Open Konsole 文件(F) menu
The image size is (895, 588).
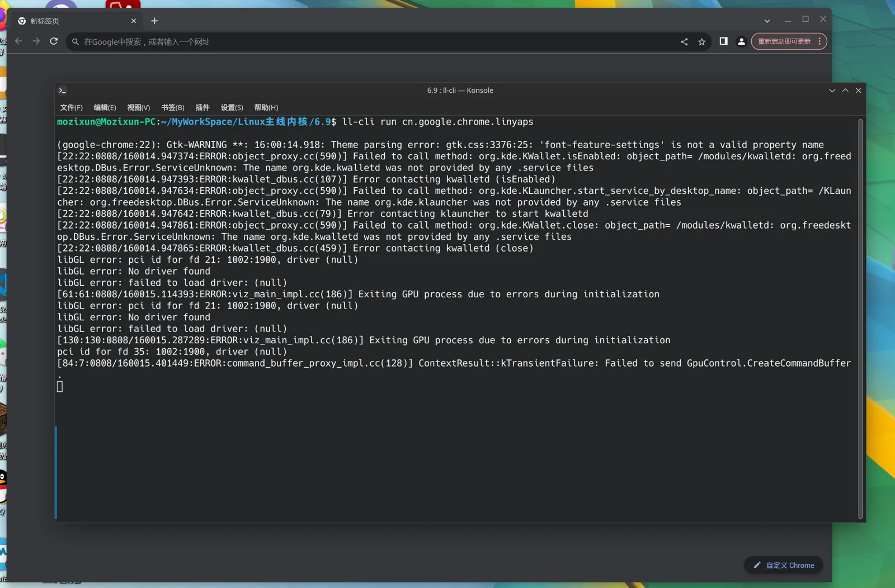click(71, 107)
